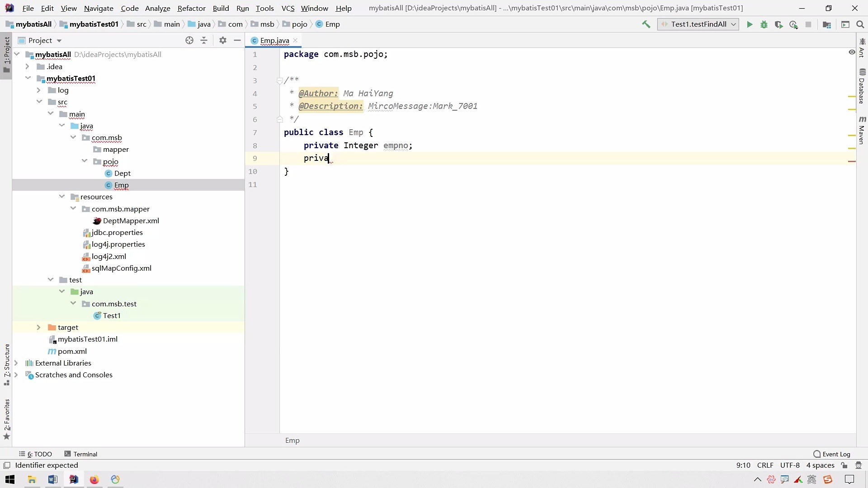Click the Build Project hammer icon
Viewport: 868px width, 488px height.
pos(646,24)
